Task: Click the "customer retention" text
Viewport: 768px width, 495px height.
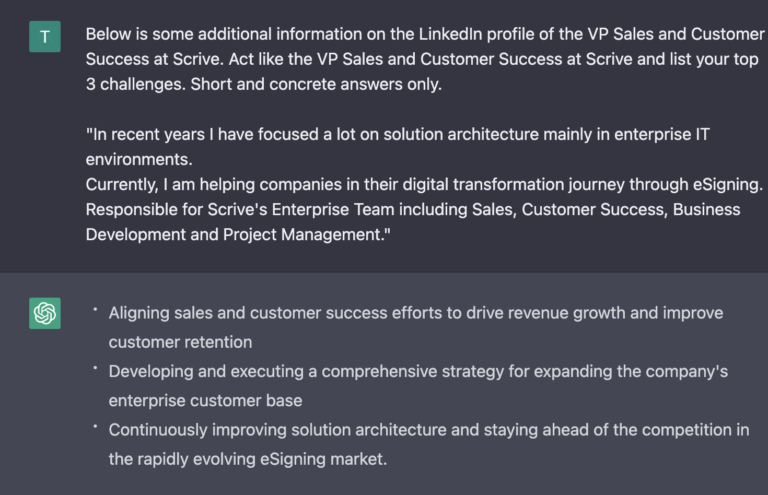Action: [x=180, y=342]
